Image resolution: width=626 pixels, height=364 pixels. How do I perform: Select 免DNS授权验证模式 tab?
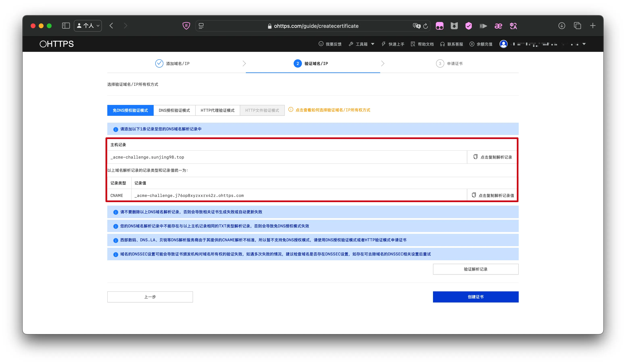tap(130, 110)
